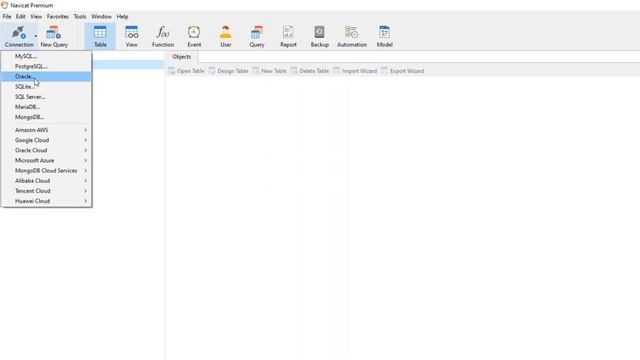Expand the Microsoft Azure submenu
The image size is (640, 360).
(46, 160)
